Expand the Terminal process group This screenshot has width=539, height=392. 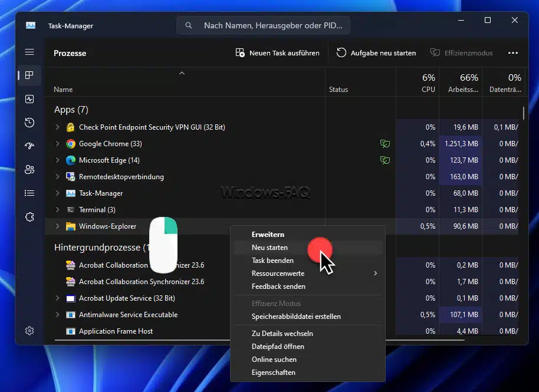click(x=57, y=210)
